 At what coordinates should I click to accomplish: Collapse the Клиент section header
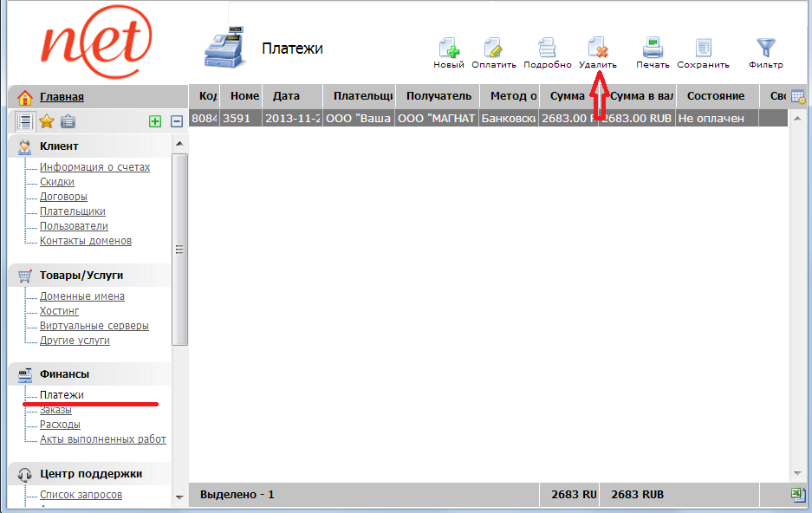tap(59, 146)
